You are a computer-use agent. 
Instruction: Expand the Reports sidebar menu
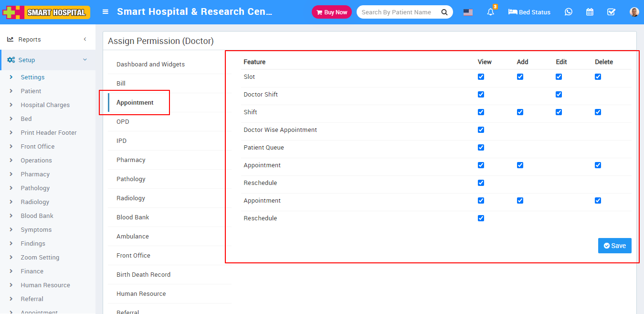tap(48, 39)
